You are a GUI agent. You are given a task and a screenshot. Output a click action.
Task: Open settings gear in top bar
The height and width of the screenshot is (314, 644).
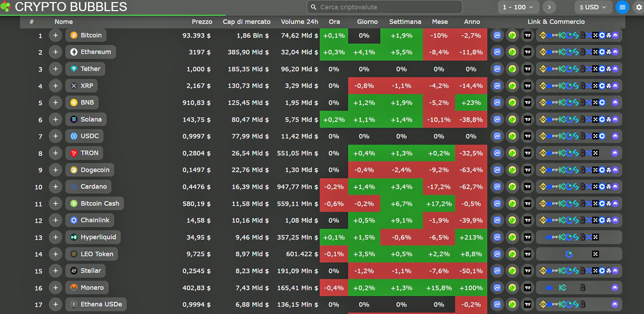(638, 7)
